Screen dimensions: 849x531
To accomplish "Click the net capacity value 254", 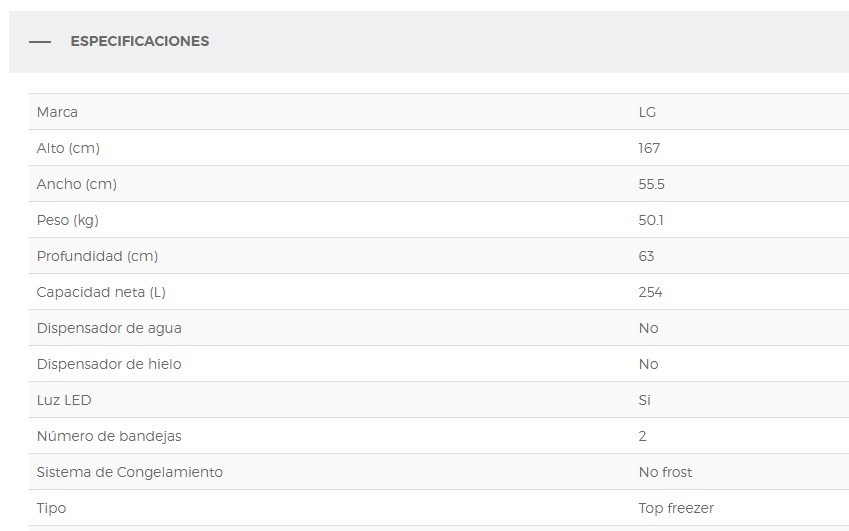I will pos(650,292).
